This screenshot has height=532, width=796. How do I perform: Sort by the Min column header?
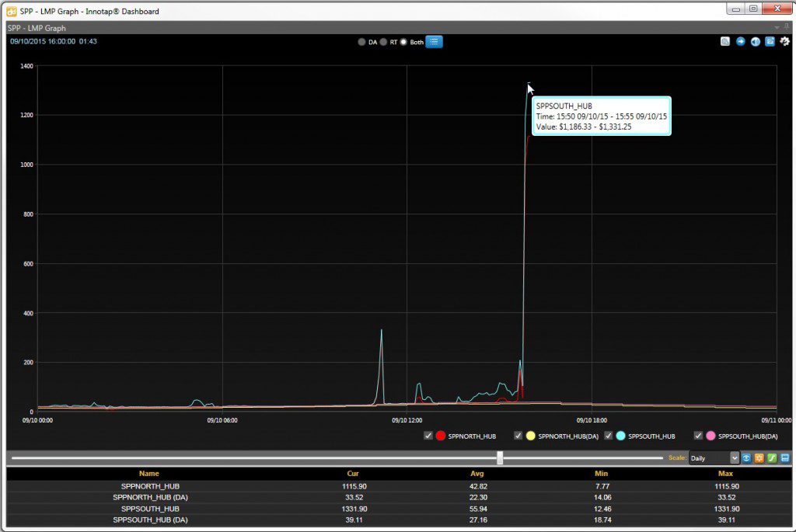(601, 473)
